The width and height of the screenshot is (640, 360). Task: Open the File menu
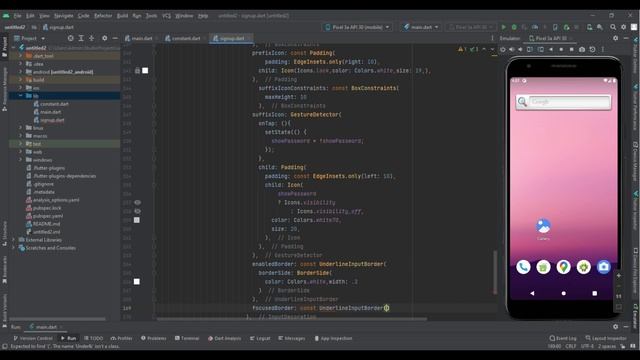17,16
